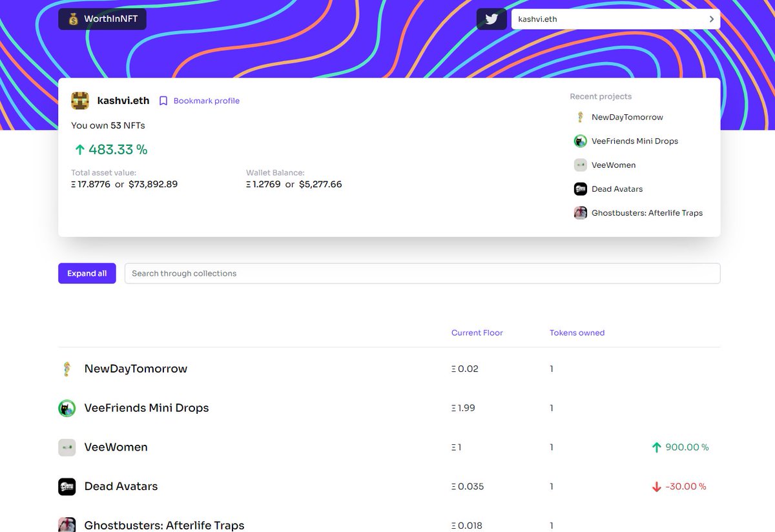Viewport: 775px width, 532px height.
Task: Open NewDayTomorrow in Recent projects
Action: [627, 118]
